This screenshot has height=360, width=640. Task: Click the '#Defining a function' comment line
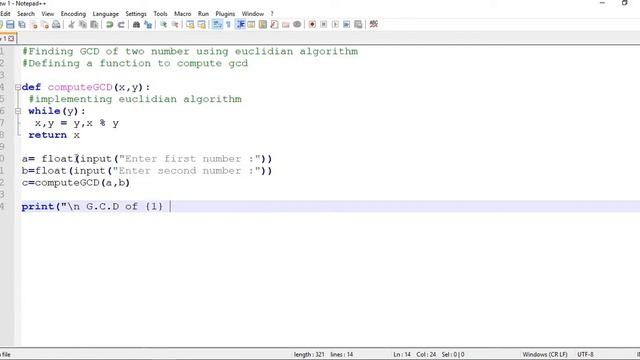click(135, 63)
